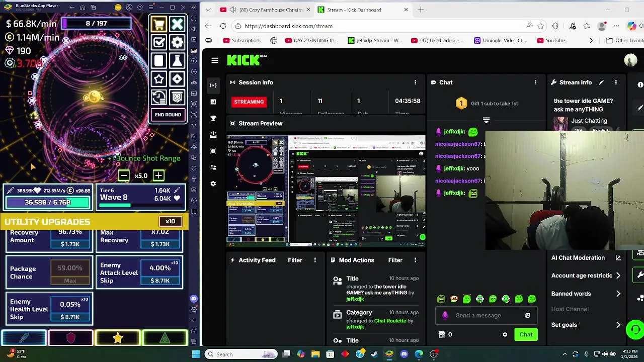Open Kick hamburger menu
The width and height of the screenshot is (644, 362).
(215, 60)
